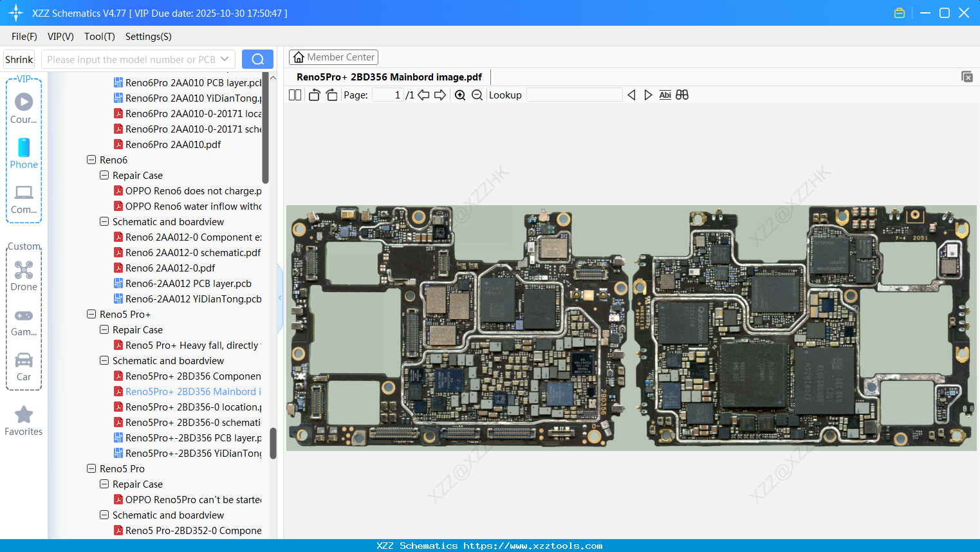
Task: Collapse the Reno5 Pro+ Repair Case section
Action: click(x=104, y=329)
